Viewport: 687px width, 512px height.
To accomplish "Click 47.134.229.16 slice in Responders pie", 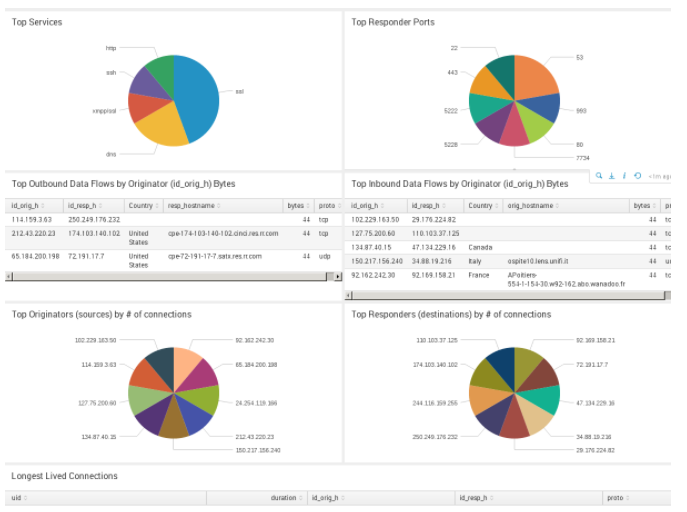I will click(543, 399).
